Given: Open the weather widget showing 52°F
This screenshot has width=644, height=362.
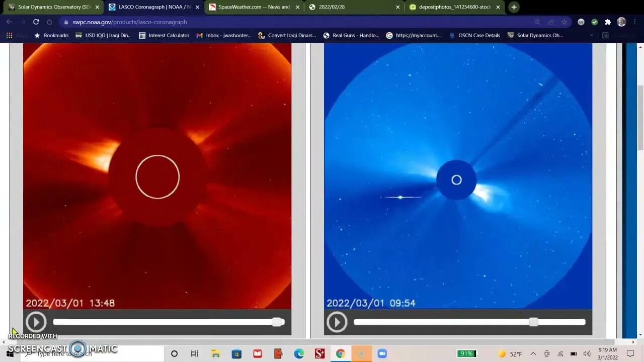Looking at the screenshot, I should pos(509,354).
